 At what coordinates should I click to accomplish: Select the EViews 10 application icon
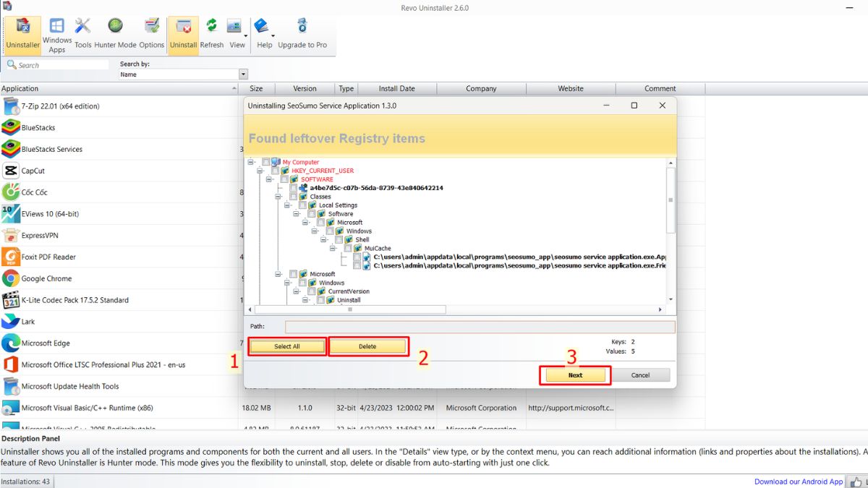11,214
